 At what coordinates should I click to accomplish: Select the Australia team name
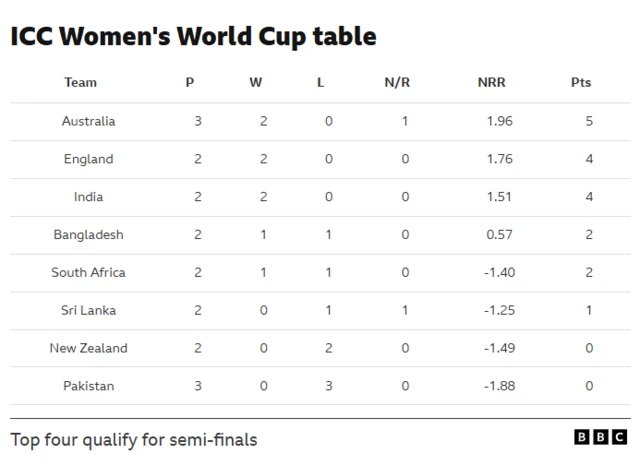click(x=89, y=121)
